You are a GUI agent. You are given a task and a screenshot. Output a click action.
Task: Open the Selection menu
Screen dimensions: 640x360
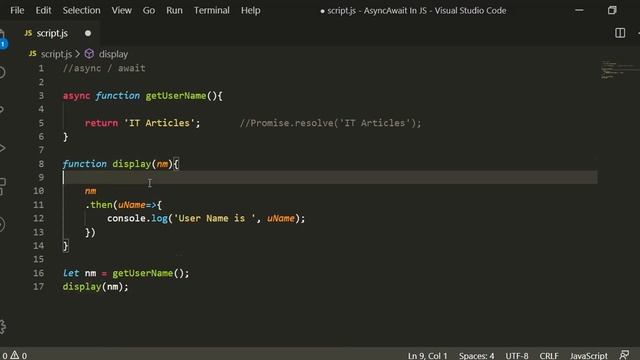pyautogui.click(x=81, y=10)
